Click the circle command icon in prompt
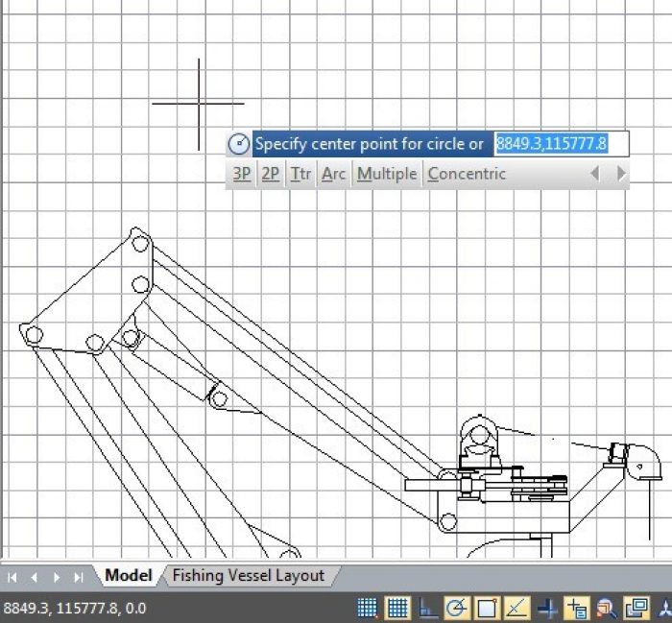 (x=239, y=145)
